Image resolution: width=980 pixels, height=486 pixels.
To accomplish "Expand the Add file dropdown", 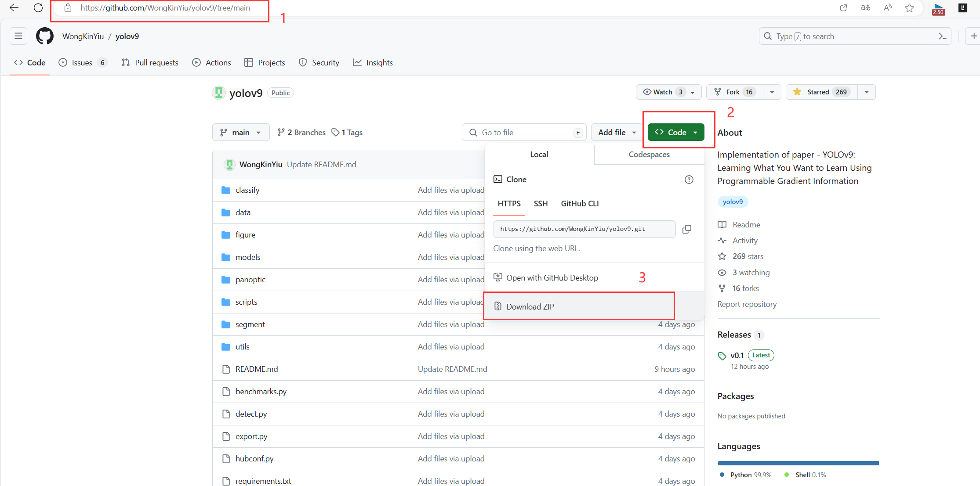I will [x=617, y=133].
